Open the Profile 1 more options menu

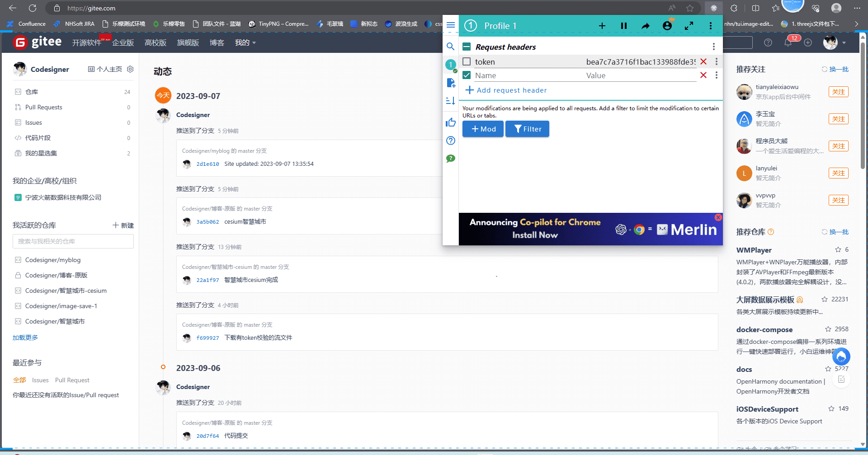point(711,26)
